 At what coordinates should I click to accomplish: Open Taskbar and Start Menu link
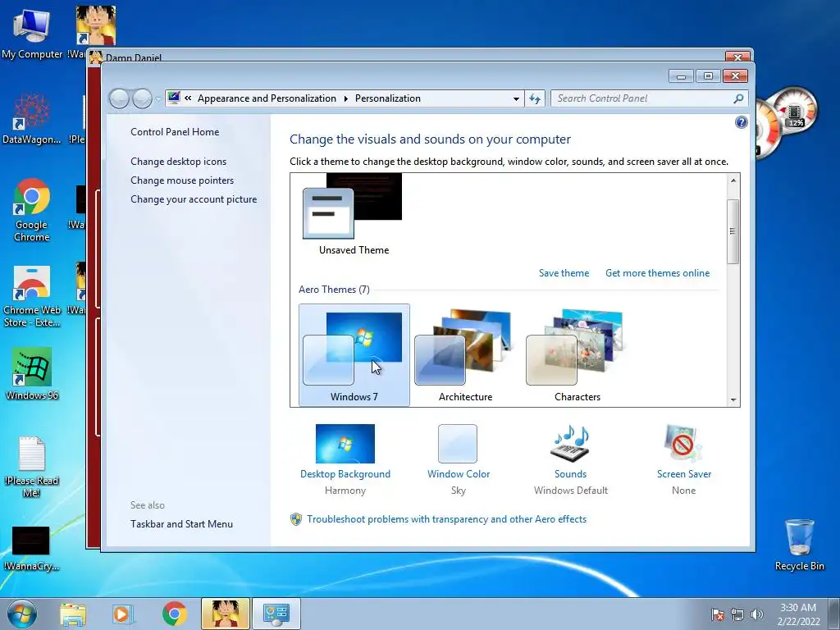(x=181, y=524)
